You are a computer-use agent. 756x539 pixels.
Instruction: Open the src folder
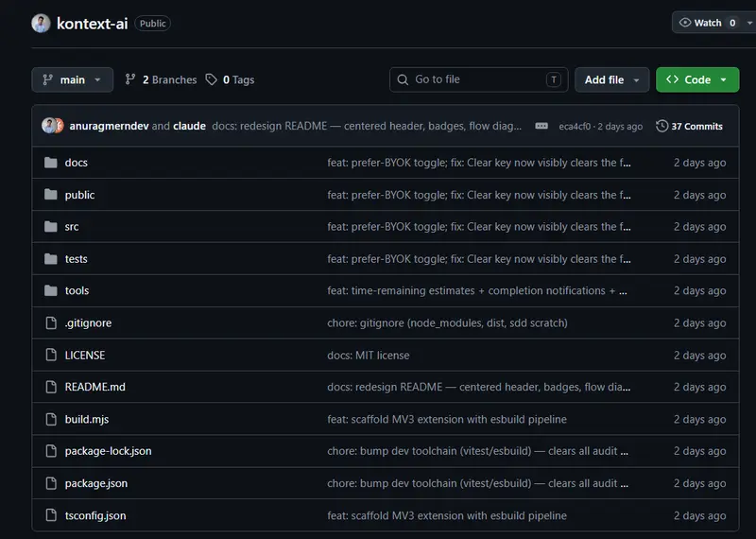(x=72, y=227)
